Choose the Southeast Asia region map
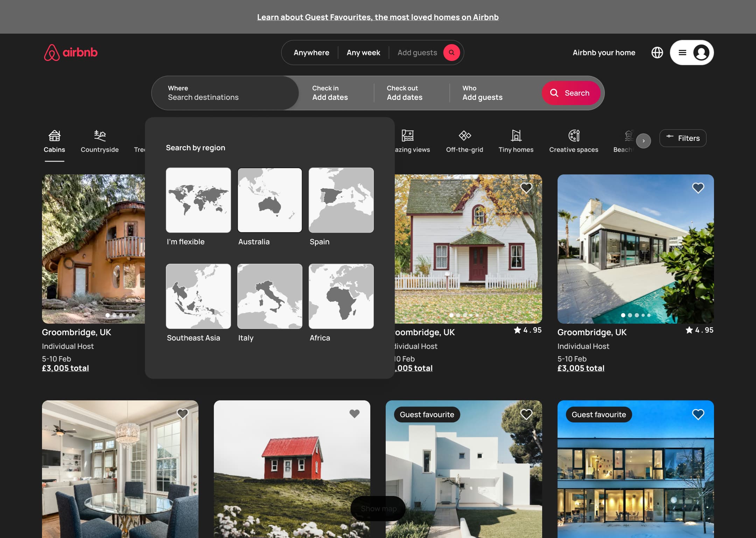The height and width of the screenshot is (538, 756). click(x=198, y=296)
